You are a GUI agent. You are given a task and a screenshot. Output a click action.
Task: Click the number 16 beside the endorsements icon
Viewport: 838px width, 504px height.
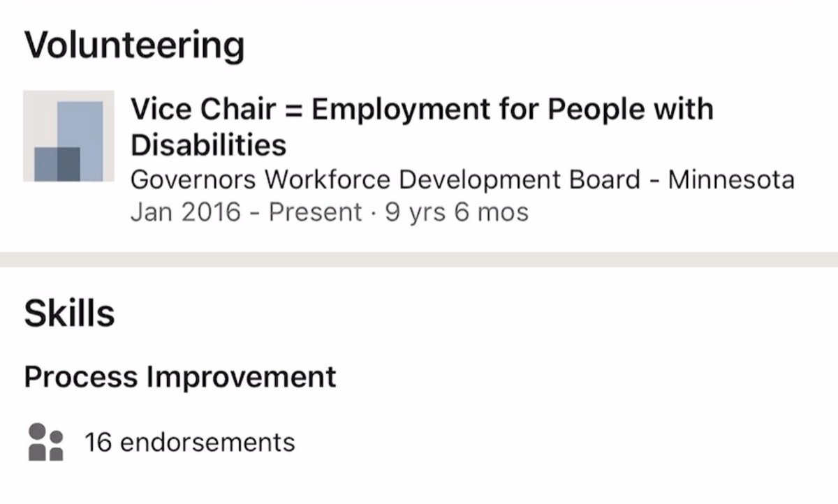click(98, 442)
